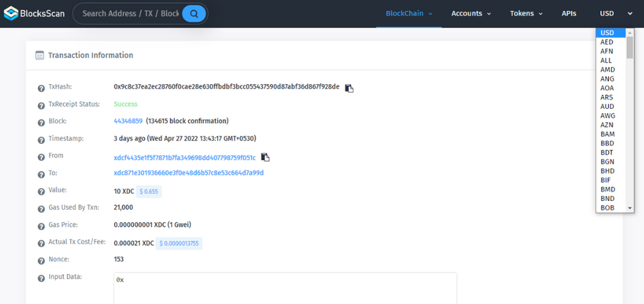
Task: Open the APIs menu item
Action: pyautogui.click(x=569, y=14)
